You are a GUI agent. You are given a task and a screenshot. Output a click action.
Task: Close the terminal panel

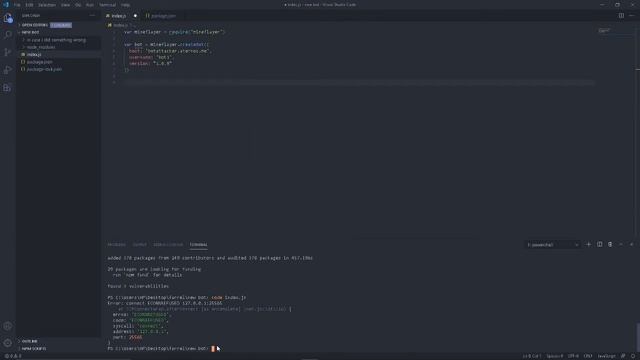click(x=632, y=244)
